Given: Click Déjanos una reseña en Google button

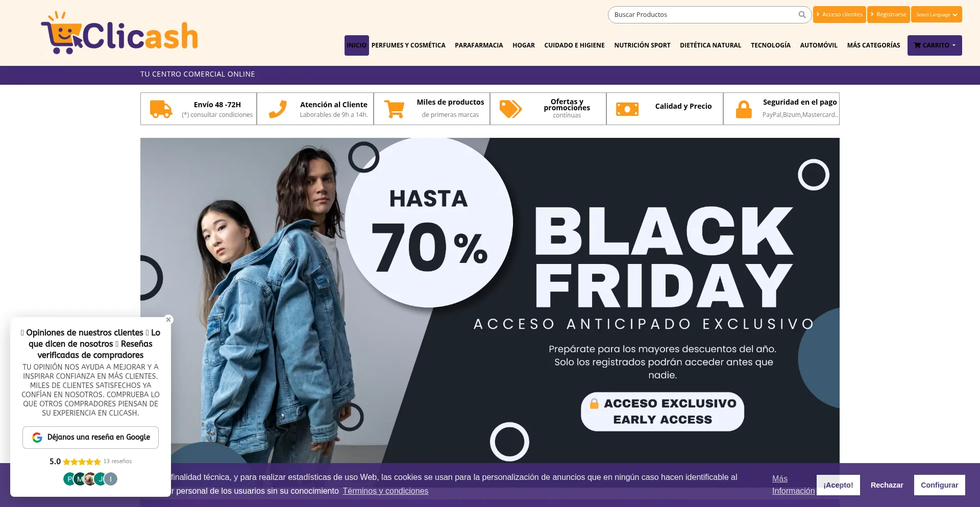Looking at the screenshot, I should click(x=90, y=438).
